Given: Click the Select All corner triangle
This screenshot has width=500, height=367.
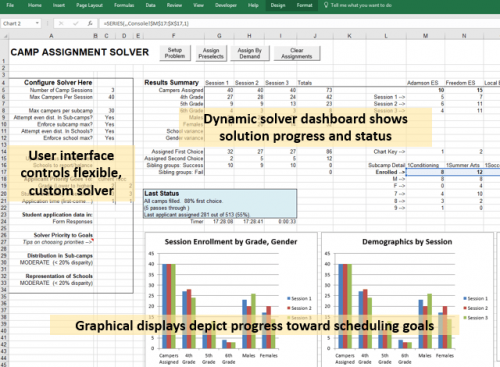Looking at the screenshot, I should [x=5, y=36].
